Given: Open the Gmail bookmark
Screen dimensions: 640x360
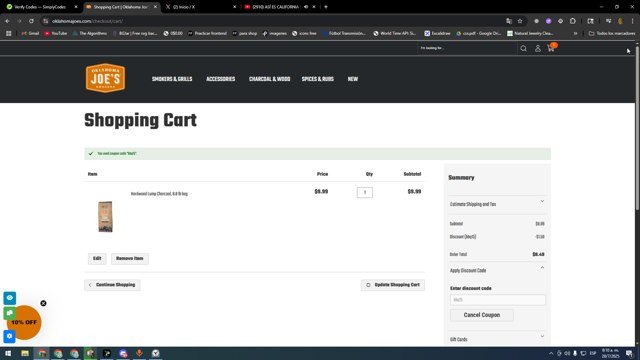Looking at the screenshot, I should 30,33.
